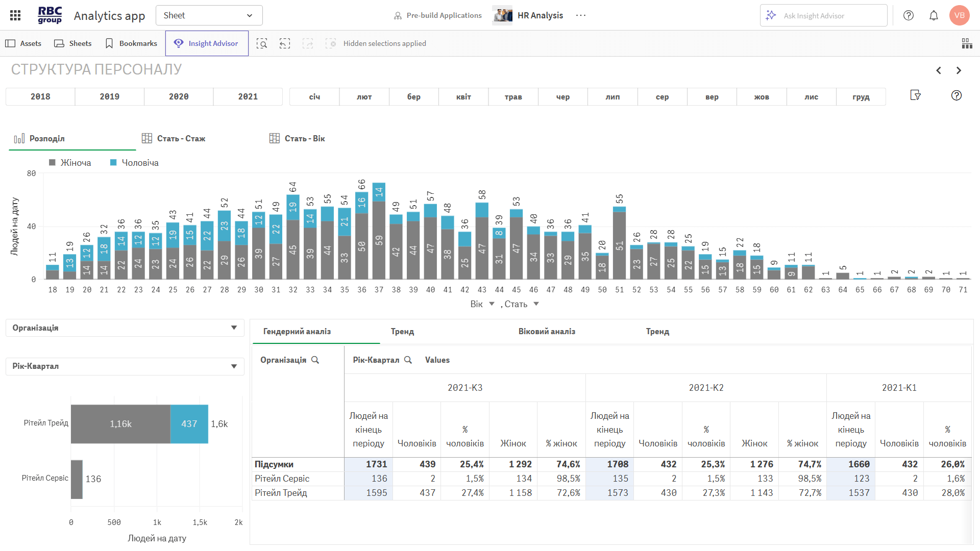980x551 pixels.
Task: Search the Організація column header
Action: 315,360
